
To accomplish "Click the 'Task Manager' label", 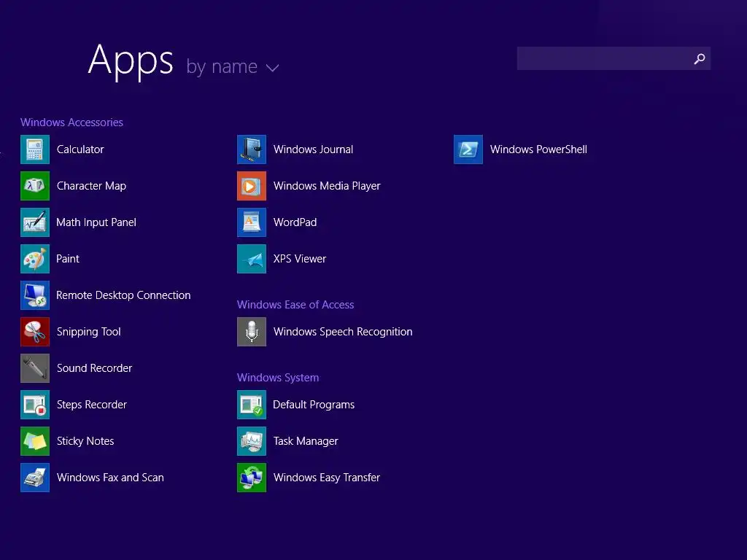I will click(306, 441).
